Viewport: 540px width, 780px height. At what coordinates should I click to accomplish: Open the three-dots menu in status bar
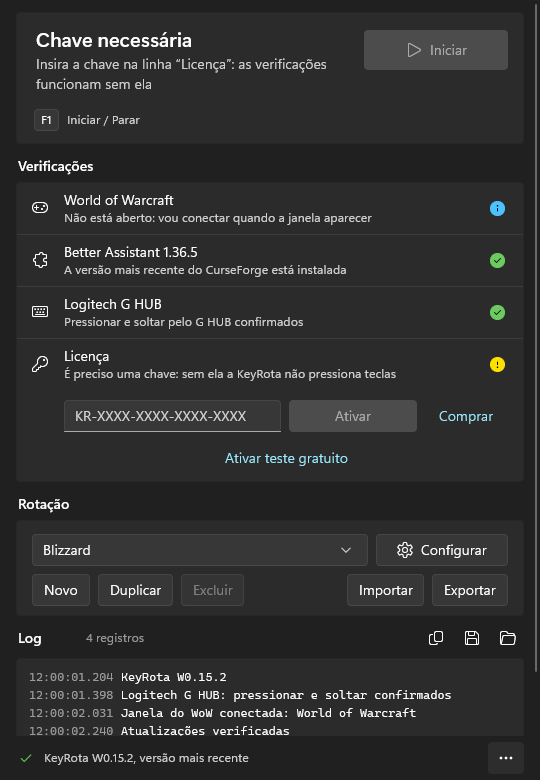point(506,758)
